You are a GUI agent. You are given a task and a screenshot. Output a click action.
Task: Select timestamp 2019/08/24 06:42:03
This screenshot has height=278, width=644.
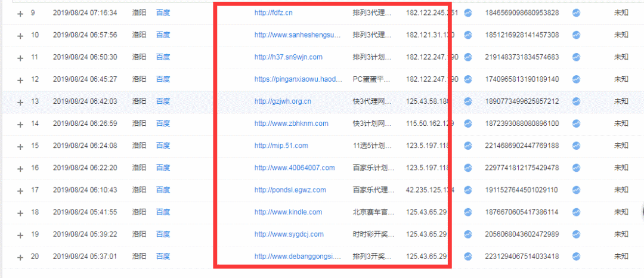click(x=85, y=101)
